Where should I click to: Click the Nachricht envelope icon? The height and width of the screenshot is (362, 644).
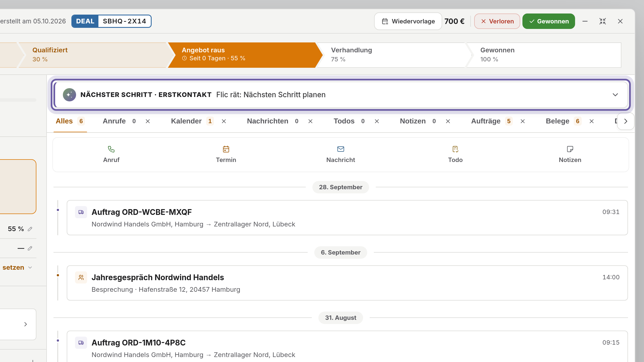tap(340, 149)
